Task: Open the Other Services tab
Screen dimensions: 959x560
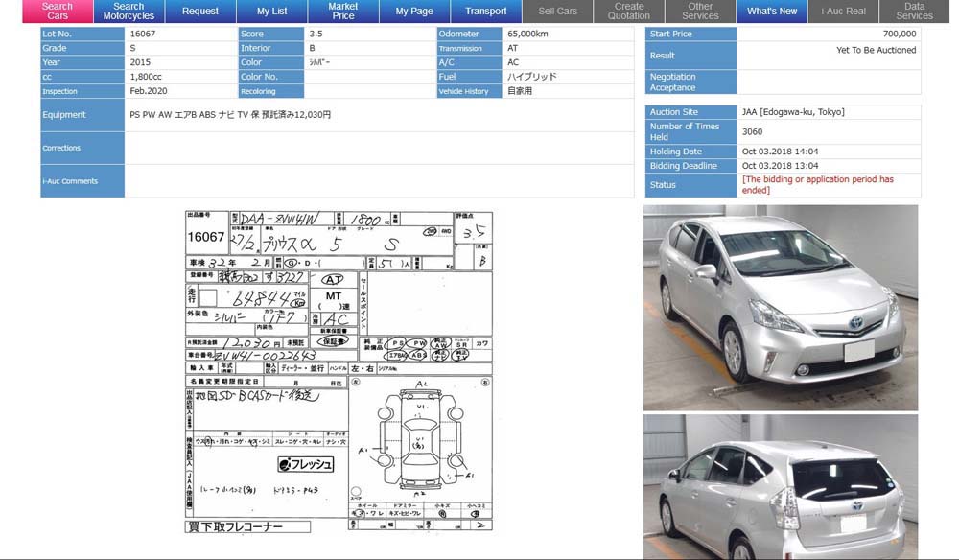Action: [x=700, y=11]
